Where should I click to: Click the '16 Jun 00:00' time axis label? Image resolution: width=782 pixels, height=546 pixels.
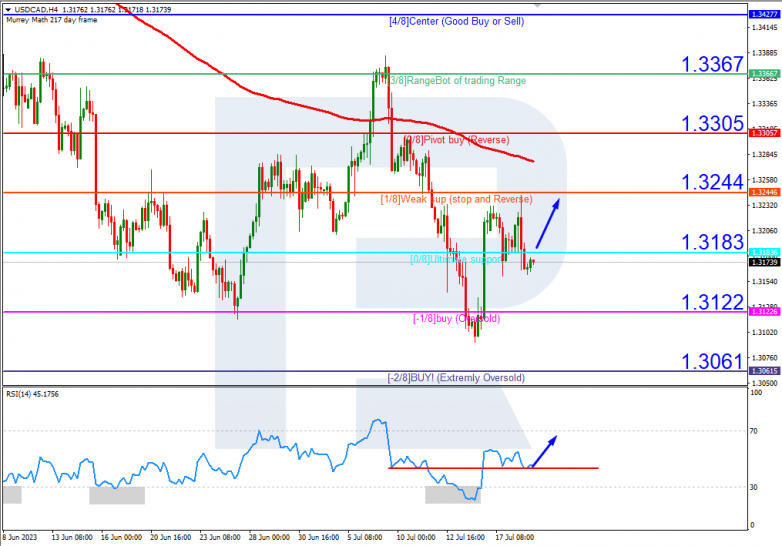coord(121,537)
